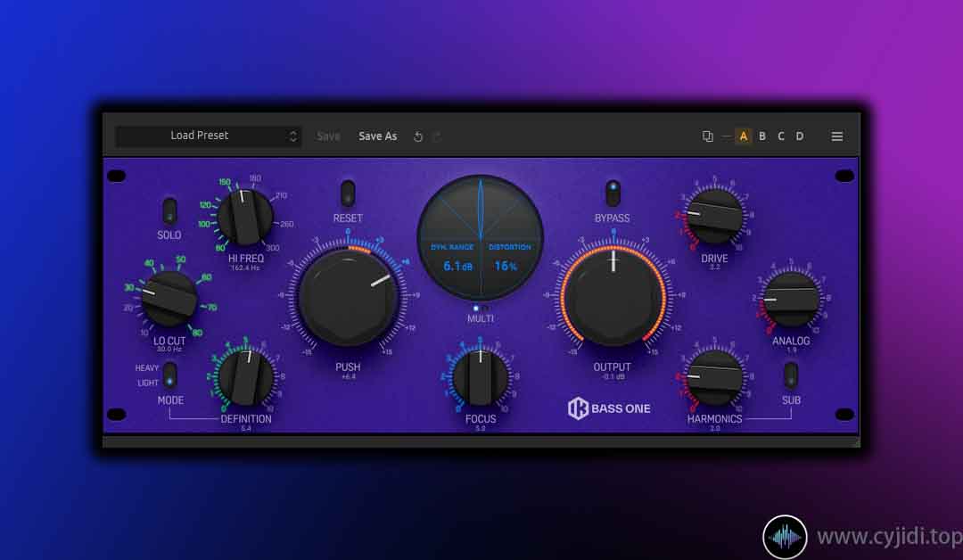Open the Load Preset dropdown
The height and width of the screenshot is (560, 963).
[208, 136]
